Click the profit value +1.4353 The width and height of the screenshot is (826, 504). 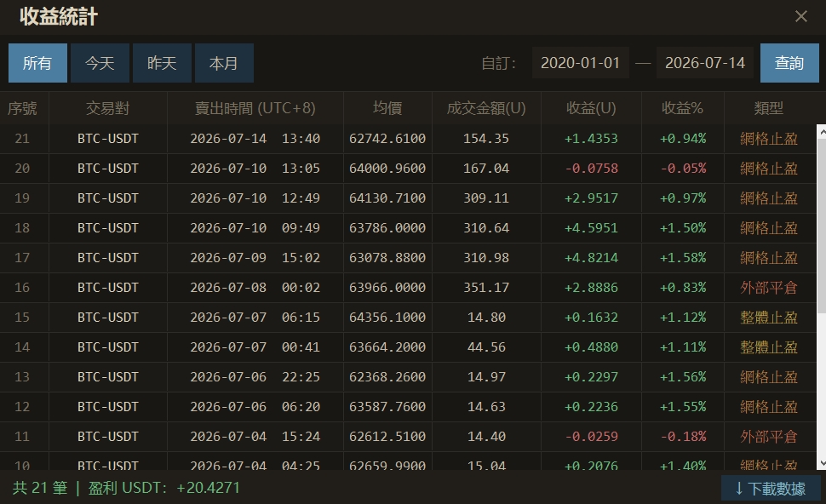pyautogui.click(x=591, y=139)
